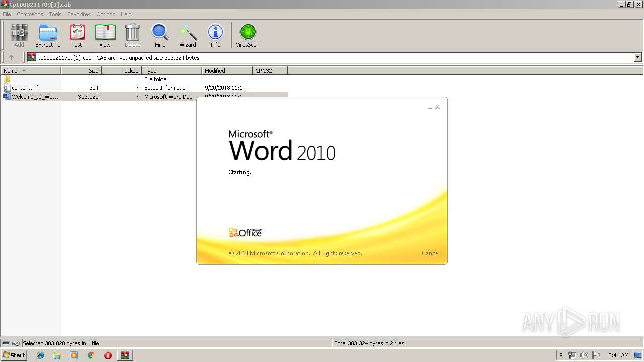The height and width of the screenshot is (362, 644).
Task: Cancel the Word 2010 startup
Action: [430, 253]
